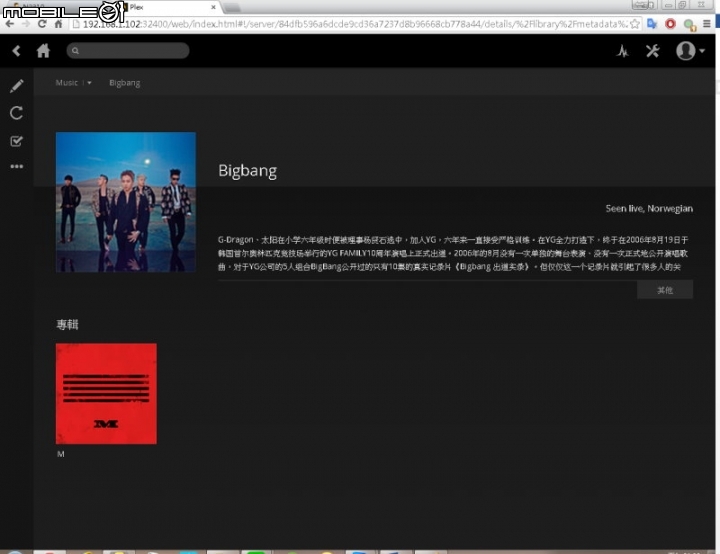Edit Bigbang metadata with pencil icon
The height and width of the screenshot is (554, 720).
pos(17,86)
